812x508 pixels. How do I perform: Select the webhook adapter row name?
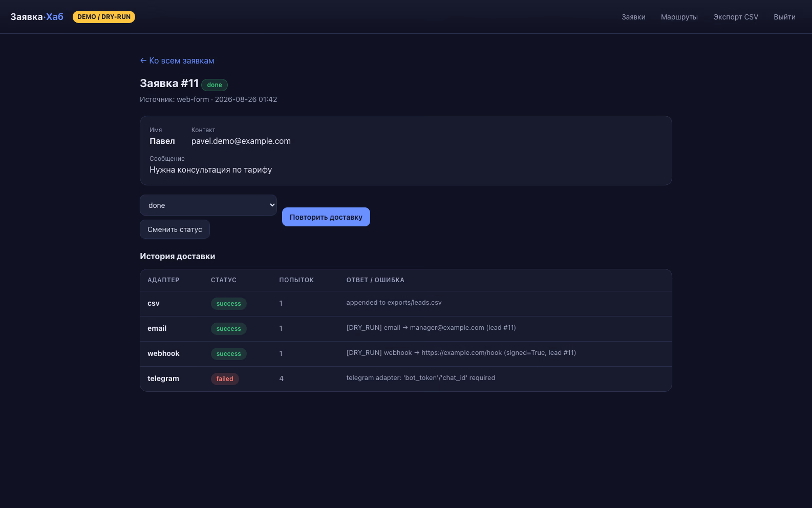pos(163,353)
